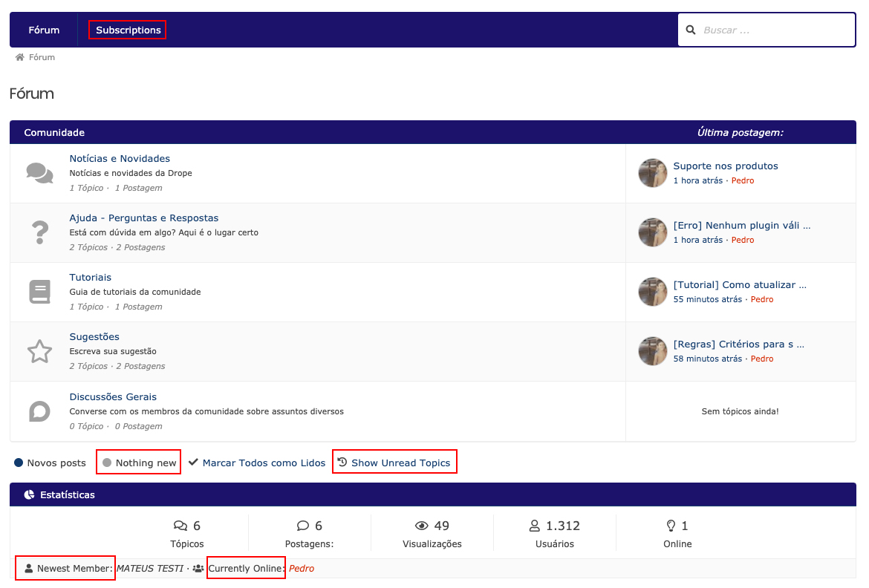Image resolution: width=869 pixels, height=588 pixels.
Task: Open the Notícias e Novidades forum
Action: (x=120, y=158)
